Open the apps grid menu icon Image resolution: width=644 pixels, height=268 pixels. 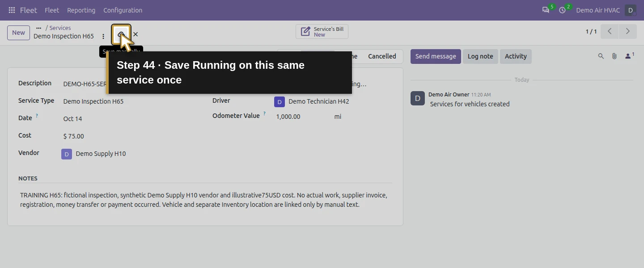pos(12,10)
